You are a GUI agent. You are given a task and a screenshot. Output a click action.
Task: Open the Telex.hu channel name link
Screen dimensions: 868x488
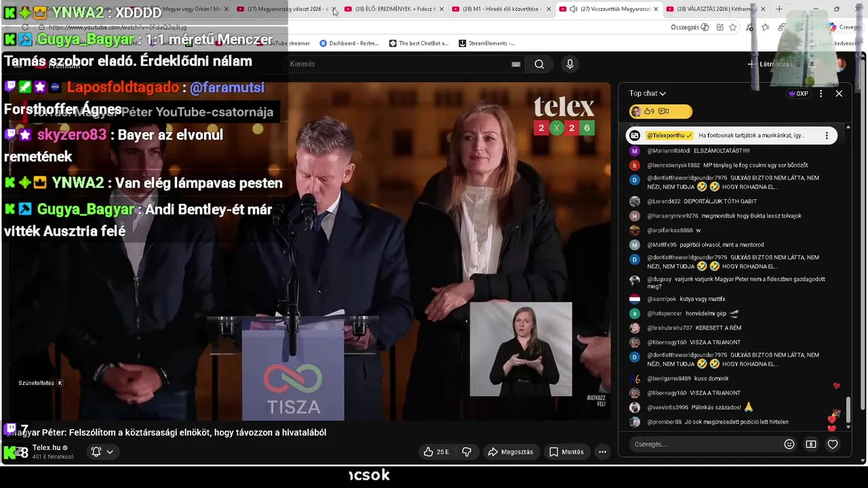[x=47, y=448]
